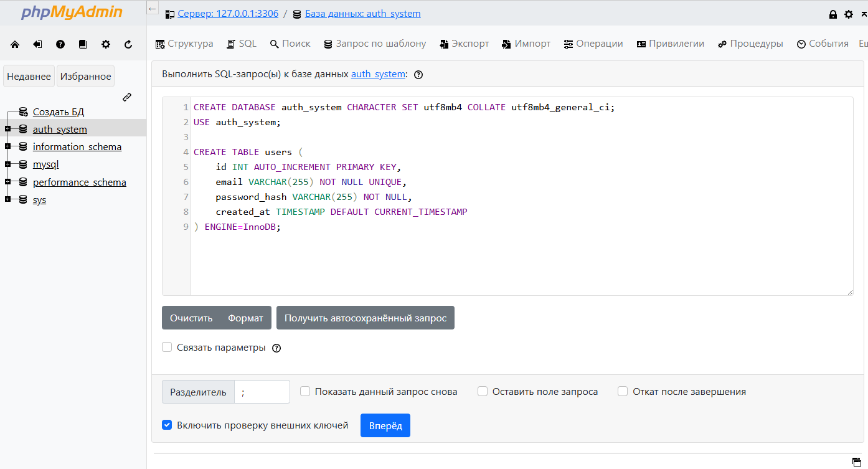Viewport: 868px width, 469px height.
Task: Click the lock icon at top right
Action: [x=833, y=14]
